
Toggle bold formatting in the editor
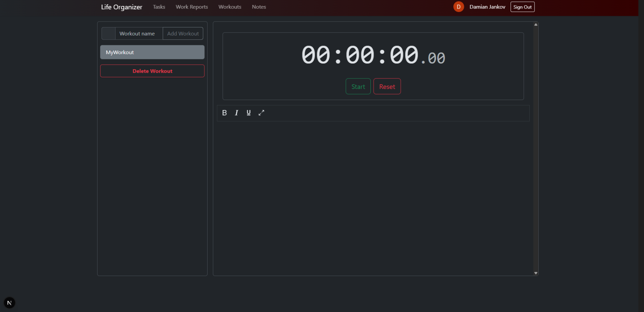224,113
